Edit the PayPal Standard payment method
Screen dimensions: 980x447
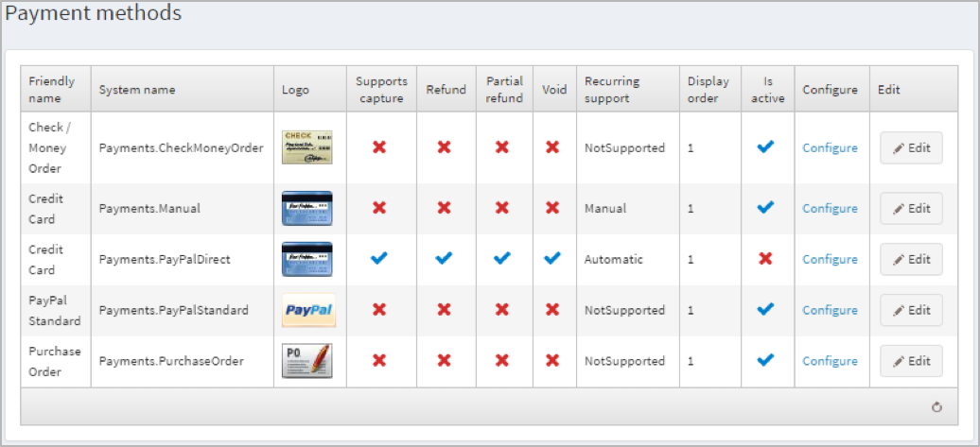(911, 311)
